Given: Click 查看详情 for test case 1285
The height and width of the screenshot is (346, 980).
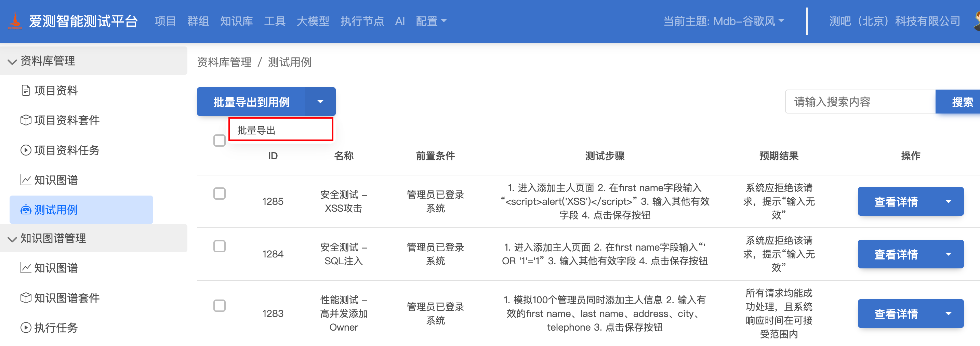Looking at the screenshot, I should (x=896, y=201).
